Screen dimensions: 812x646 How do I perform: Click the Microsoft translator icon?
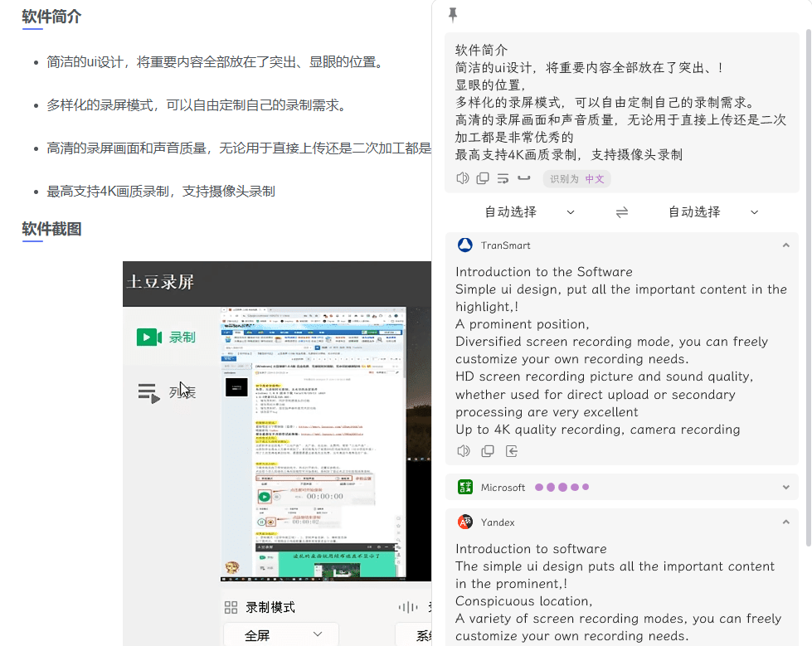coord(464,487)
